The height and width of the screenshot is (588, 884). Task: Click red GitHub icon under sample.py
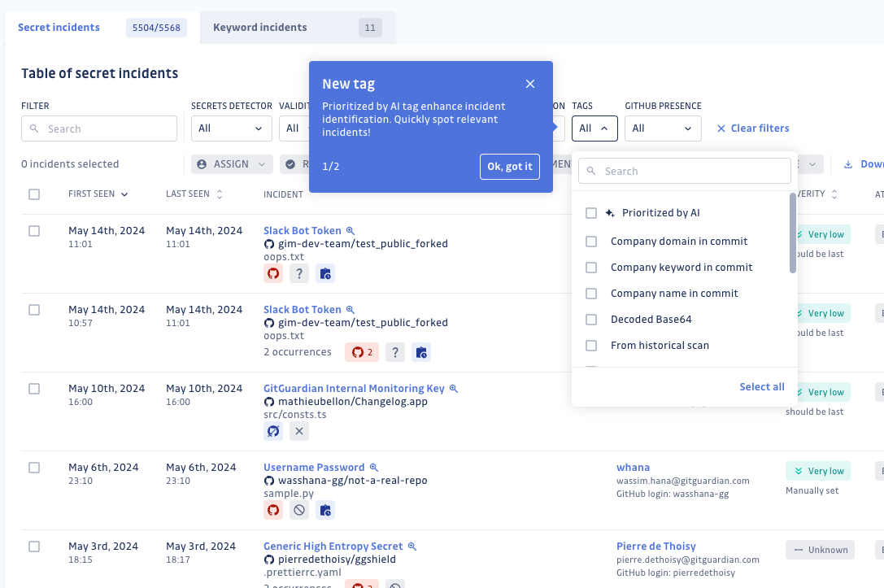coord(273,510)
